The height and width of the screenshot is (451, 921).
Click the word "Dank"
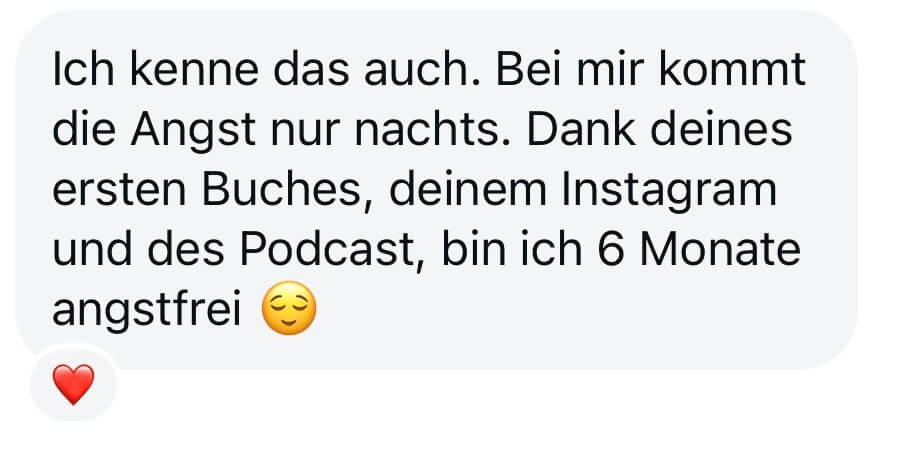(581, 129)
